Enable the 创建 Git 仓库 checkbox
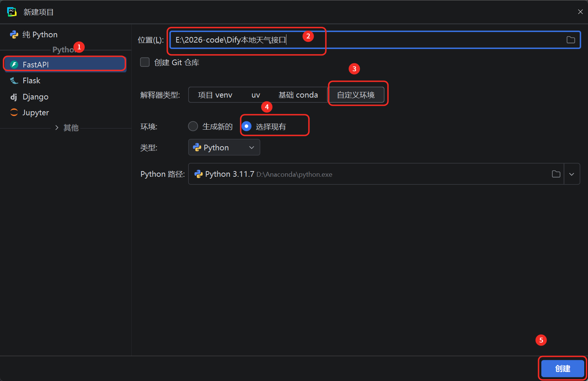This screenshot has height=381, width=588. point(145,62)
